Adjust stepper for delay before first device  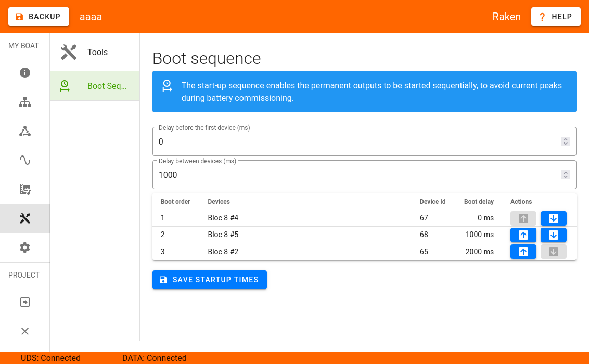(x=566, y=141)
